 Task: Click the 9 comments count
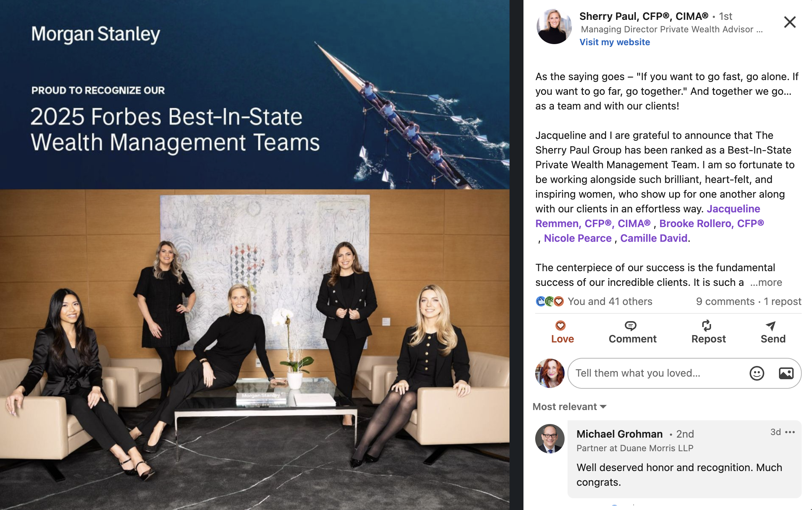(x=725, y=301)
